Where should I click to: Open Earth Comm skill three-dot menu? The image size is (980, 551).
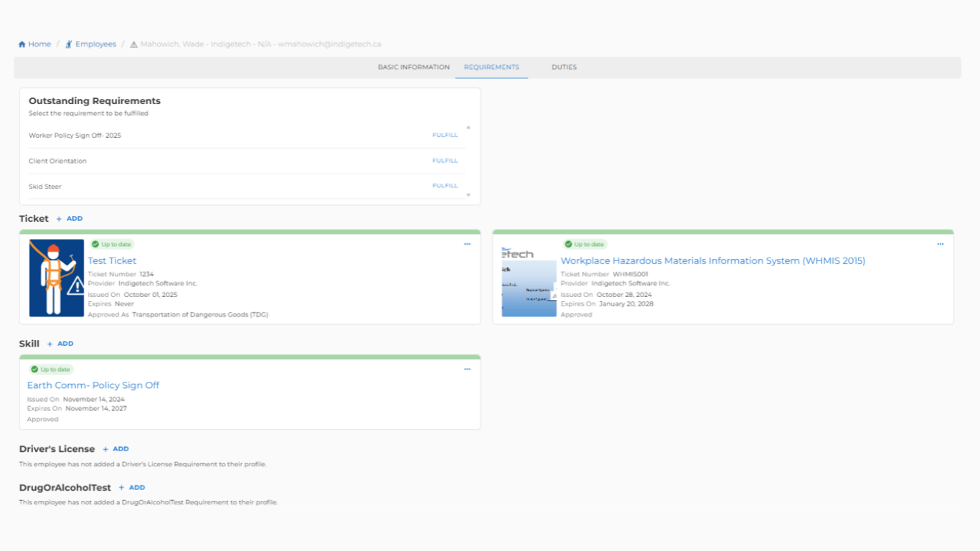point(467,369)
